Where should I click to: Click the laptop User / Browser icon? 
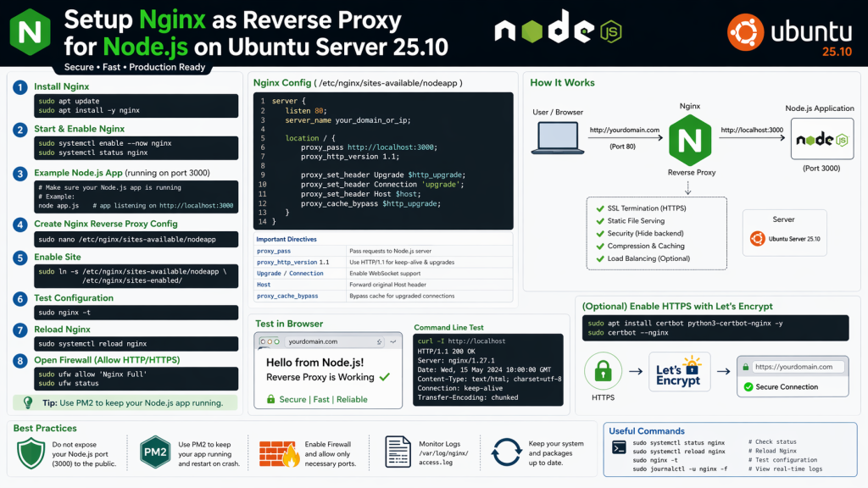tap(557, 140)
